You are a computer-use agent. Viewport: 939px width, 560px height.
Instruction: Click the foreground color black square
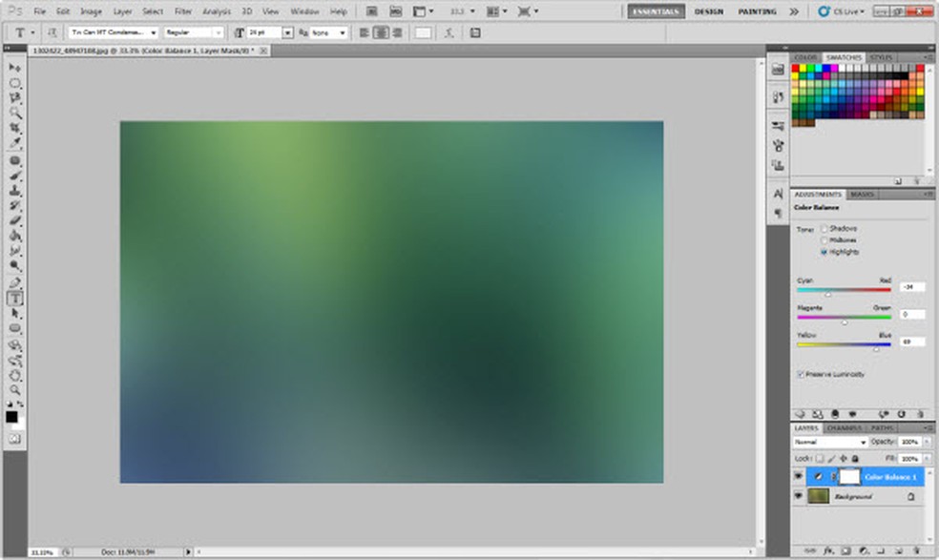(12, 417)
